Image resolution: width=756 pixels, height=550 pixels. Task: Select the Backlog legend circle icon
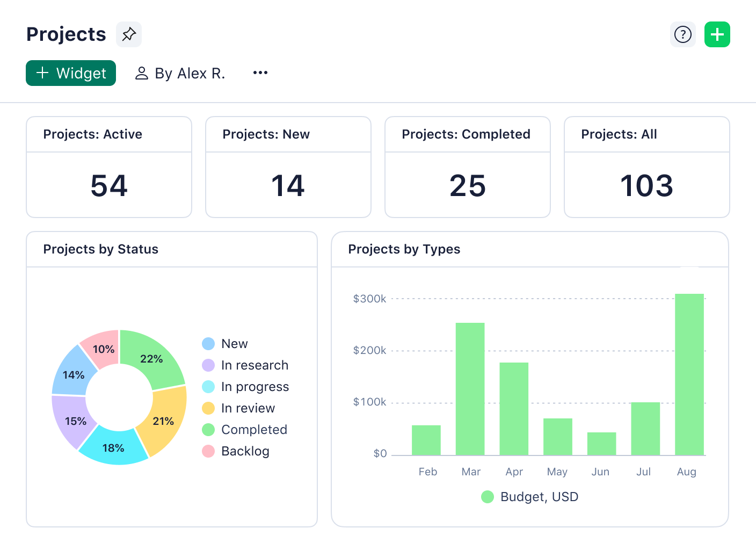click(208, 451)
